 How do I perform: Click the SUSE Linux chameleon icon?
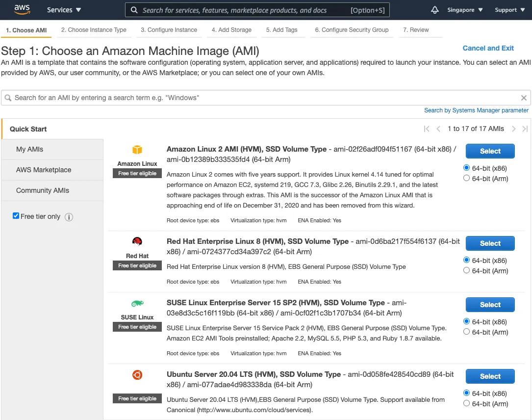(x=137, y=303)
